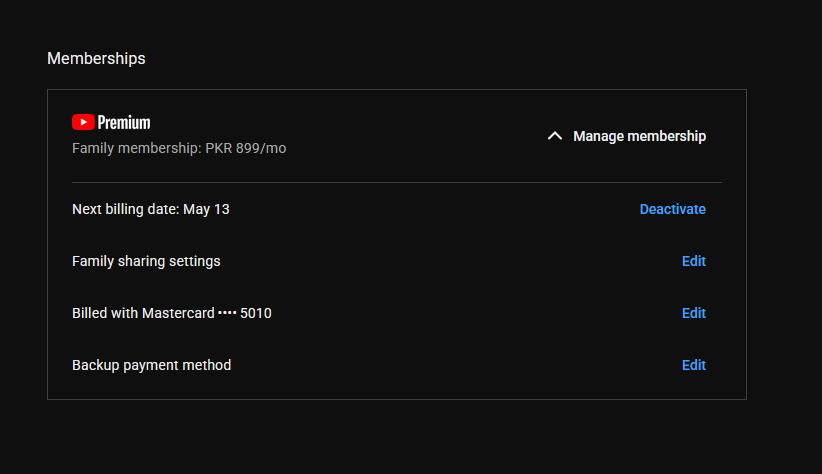Click the divider line below Premium header
The height and width of the screenshot is (474, 822).
pyautogui.click(x=396, y=182)
